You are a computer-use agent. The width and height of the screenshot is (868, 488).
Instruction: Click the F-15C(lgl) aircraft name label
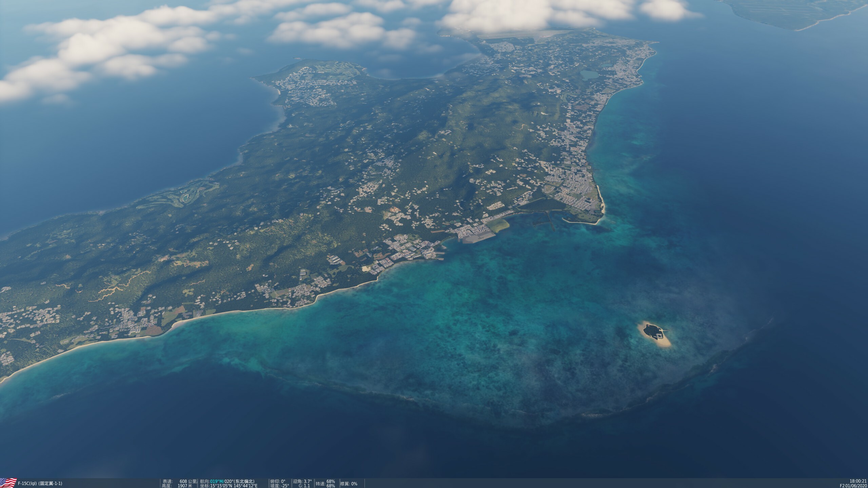[40, 483]
